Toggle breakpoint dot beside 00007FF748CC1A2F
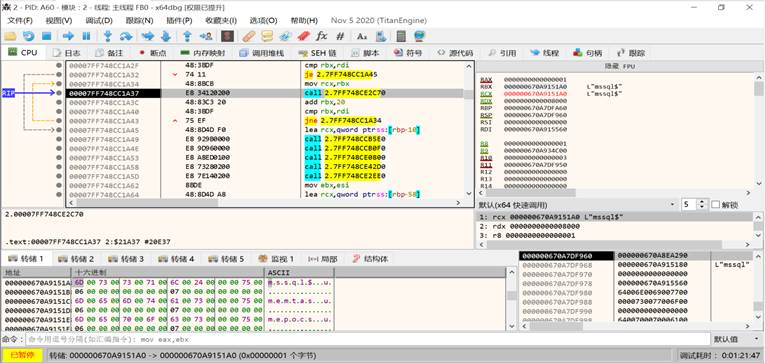This screenshot has width=765, height=363. tap(59, 65)
